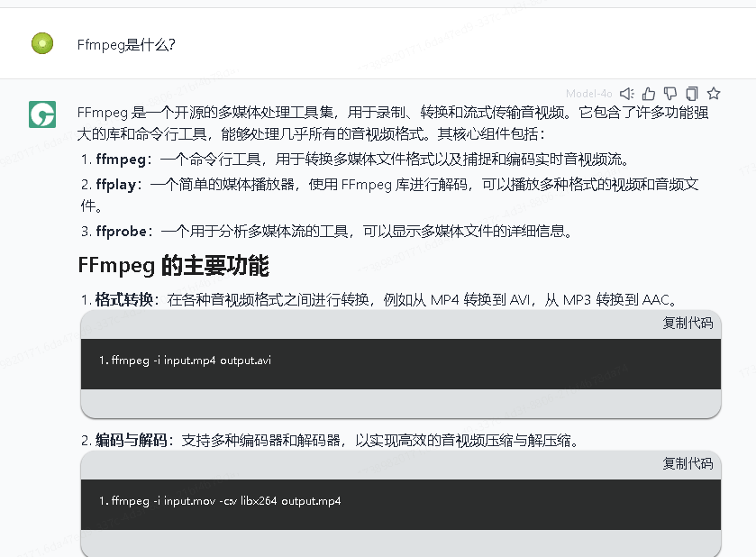The height and width of the screenshot is (557, 756).
Task: Click the green assistant avatar
Action: click(41, 115)
